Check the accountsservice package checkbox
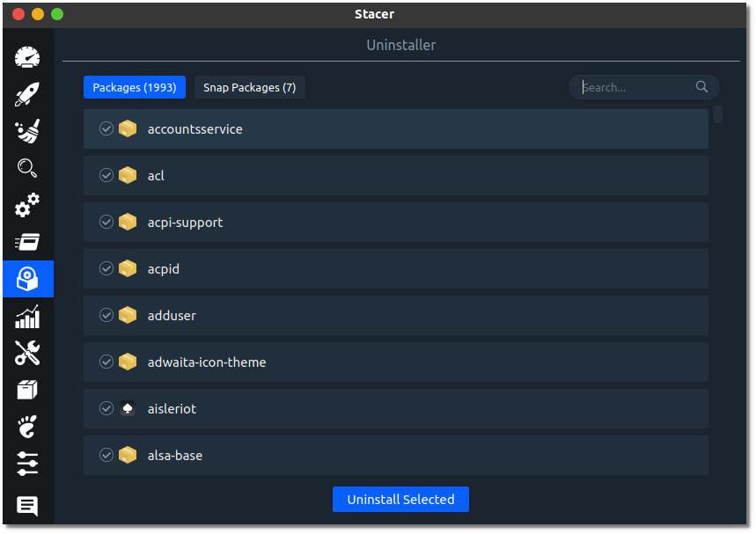The width and height of the screenshot is (756, 534). (106, 129)
